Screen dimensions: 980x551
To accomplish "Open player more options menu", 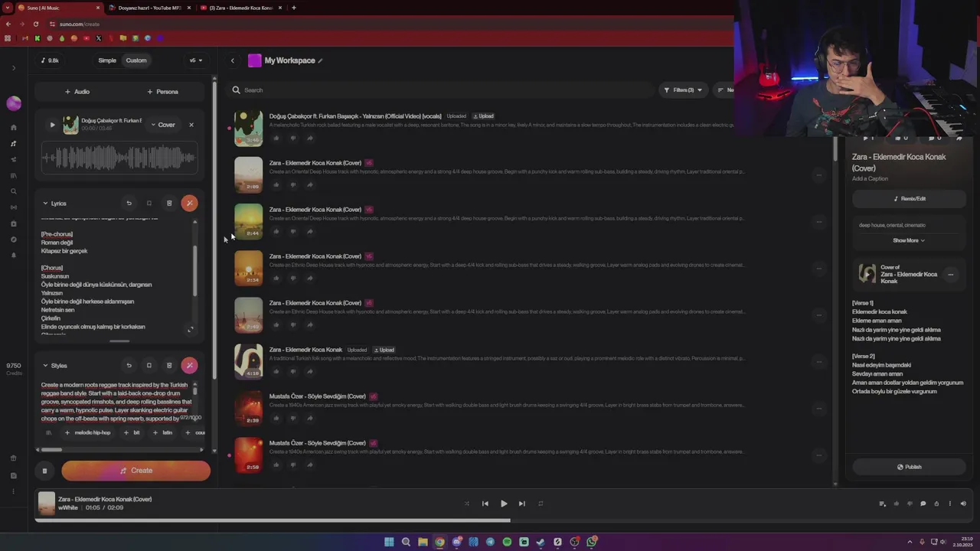I will pos(950,504).
